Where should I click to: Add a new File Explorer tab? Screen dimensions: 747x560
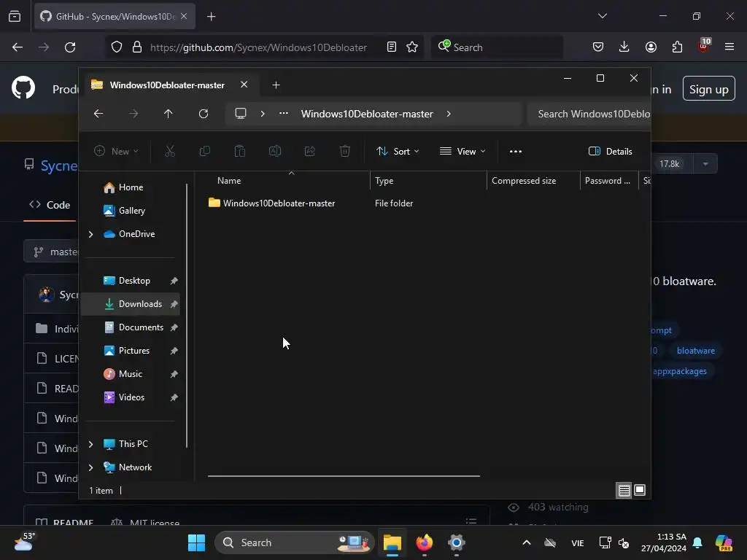coord(276,85)
